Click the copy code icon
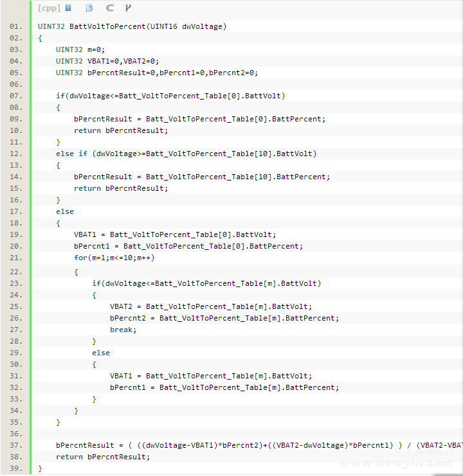The image size is (463, 476). pos(89,8)
